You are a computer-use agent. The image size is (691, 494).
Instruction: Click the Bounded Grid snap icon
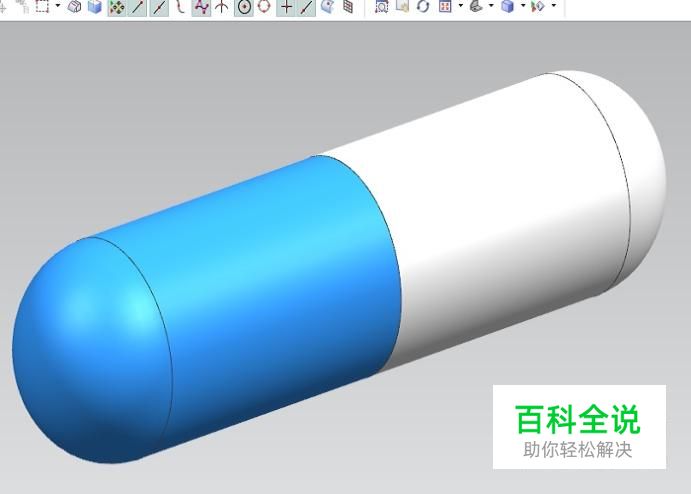click(348, 6)
